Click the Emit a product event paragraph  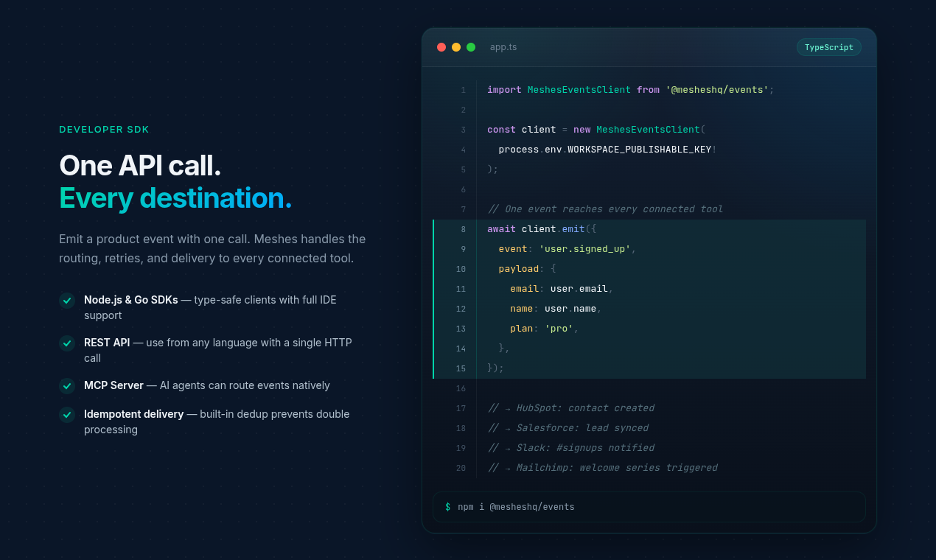pyautogui.click(x=212, y=249)
